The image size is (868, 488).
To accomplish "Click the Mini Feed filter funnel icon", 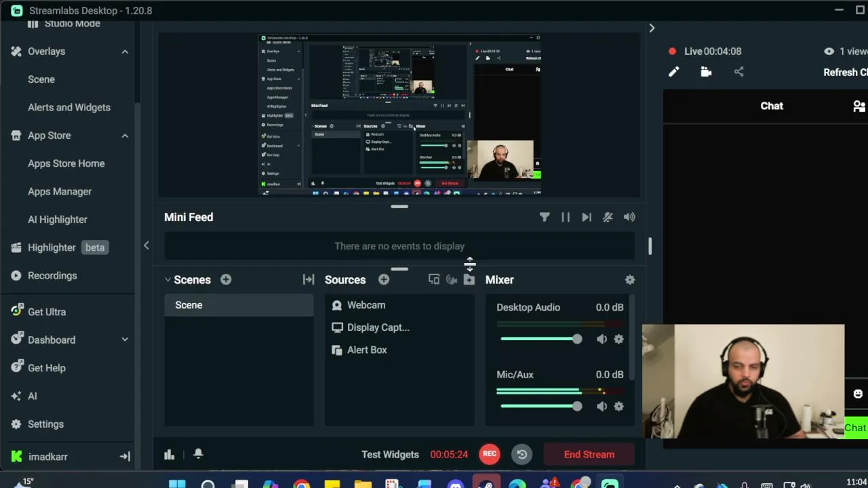I will pyautogui.click(x=545, y=217).
